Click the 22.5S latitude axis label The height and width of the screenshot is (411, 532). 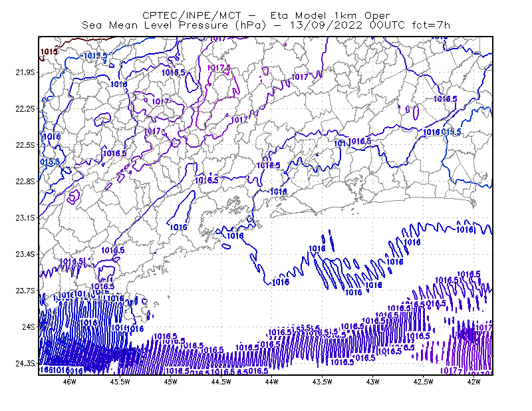(25, 145)
